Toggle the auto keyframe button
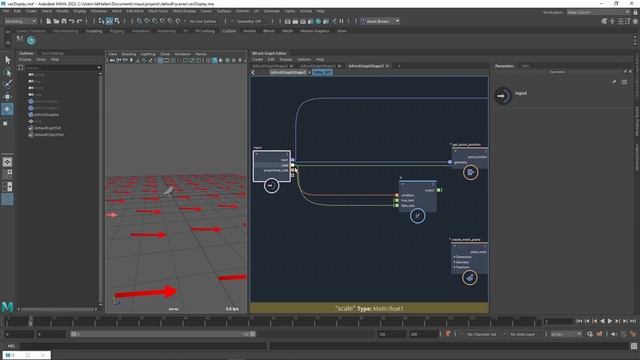 point(448,334)
